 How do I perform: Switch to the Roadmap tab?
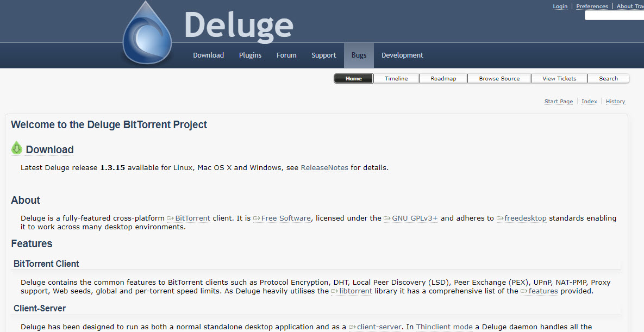click(443, 78)
